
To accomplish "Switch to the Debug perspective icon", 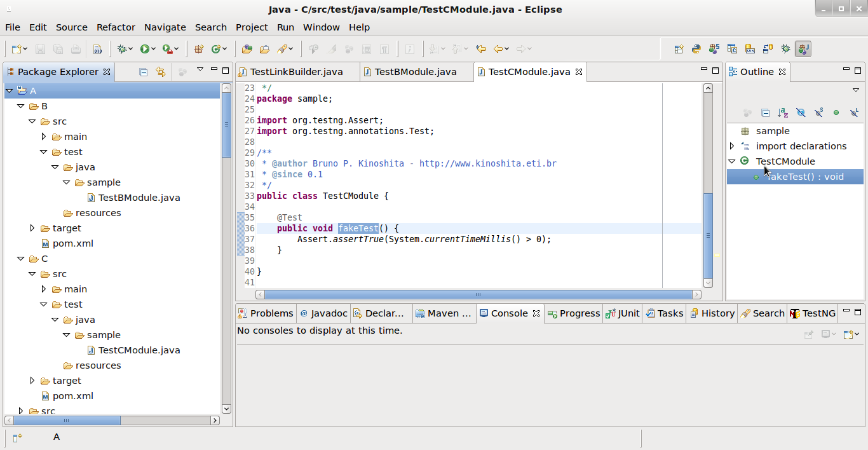I will click(785, 49).
